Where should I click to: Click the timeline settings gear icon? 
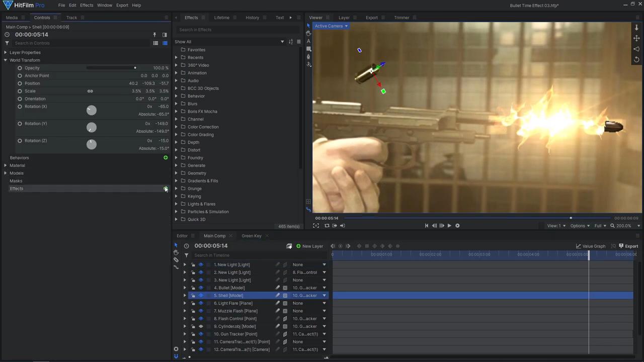click(x=176, y=349)
